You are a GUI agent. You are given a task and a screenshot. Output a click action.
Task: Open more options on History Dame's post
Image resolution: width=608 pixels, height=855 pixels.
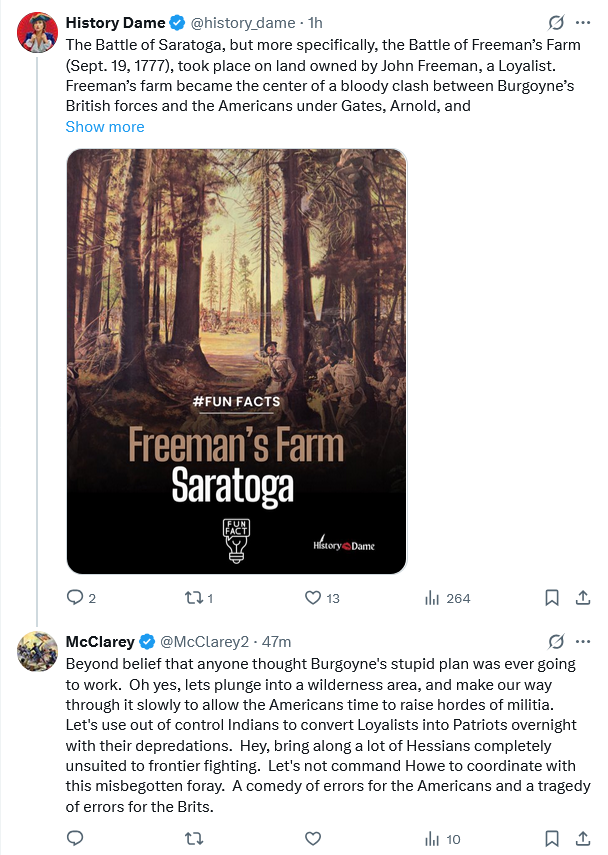coord(583,23)
